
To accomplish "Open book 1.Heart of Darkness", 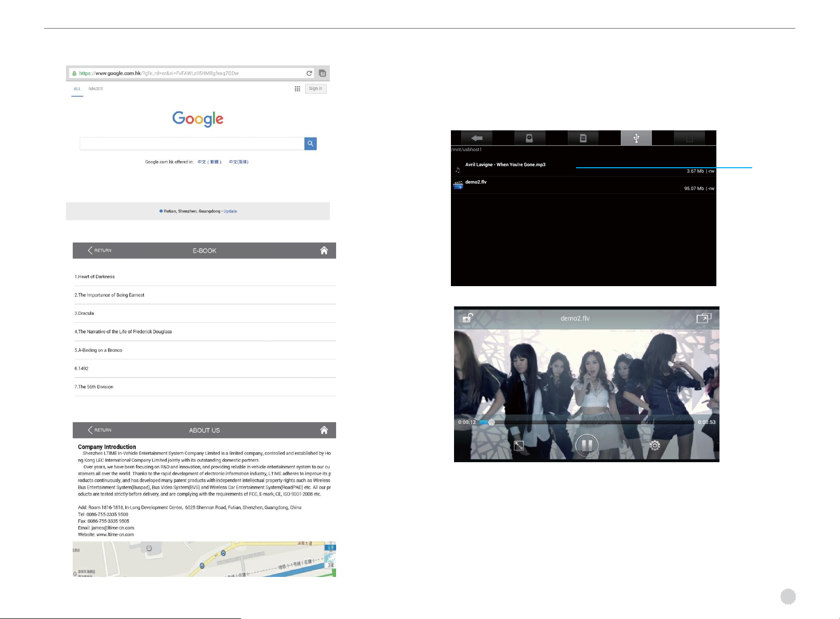I will coord(204,277).
